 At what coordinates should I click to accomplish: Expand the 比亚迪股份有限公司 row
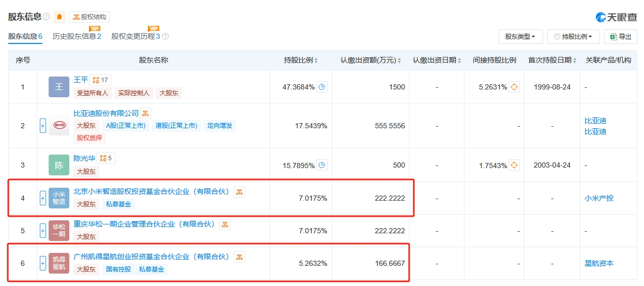coord(43,126)
